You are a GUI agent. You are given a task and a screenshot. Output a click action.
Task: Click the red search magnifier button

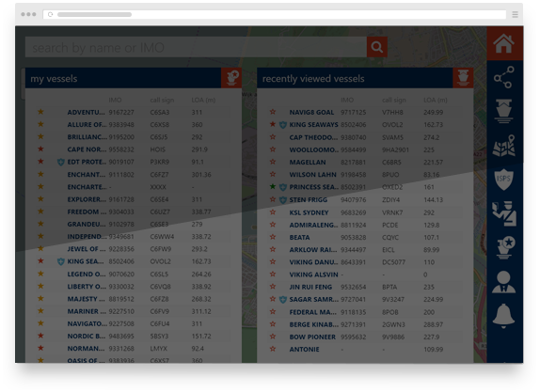coord(376,47)
